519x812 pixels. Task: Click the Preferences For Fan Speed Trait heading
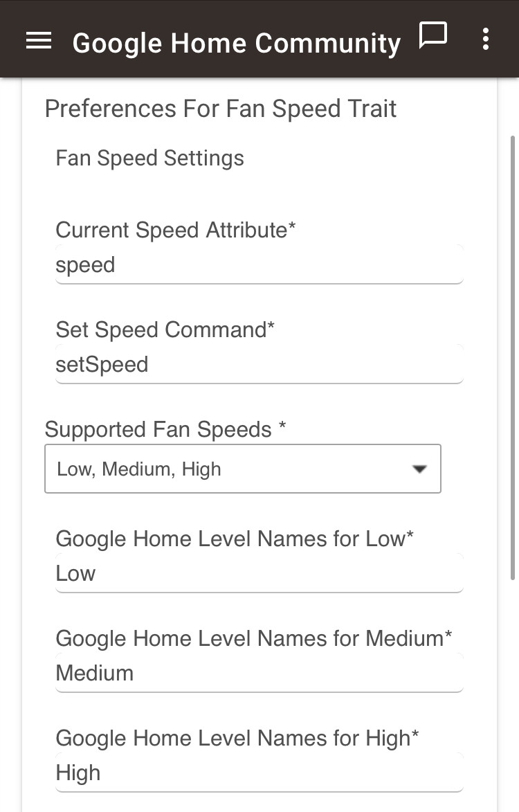click(x=221, y=109)
